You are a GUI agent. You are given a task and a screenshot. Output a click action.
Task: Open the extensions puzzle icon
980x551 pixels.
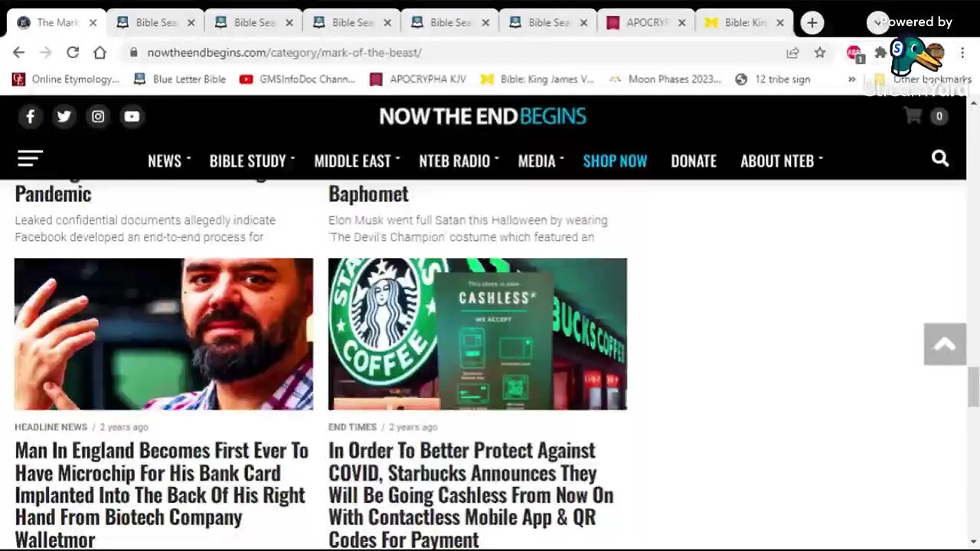coord(880,52)
